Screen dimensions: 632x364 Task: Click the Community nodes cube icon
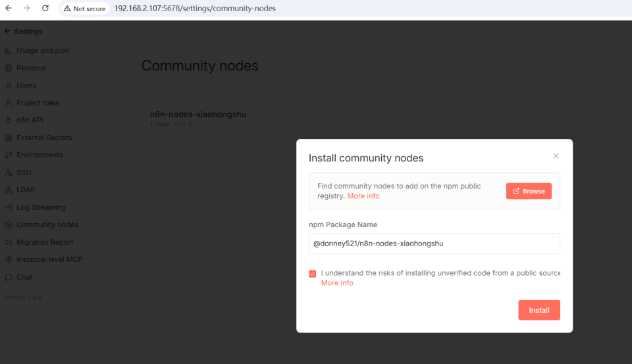[9, 225]
